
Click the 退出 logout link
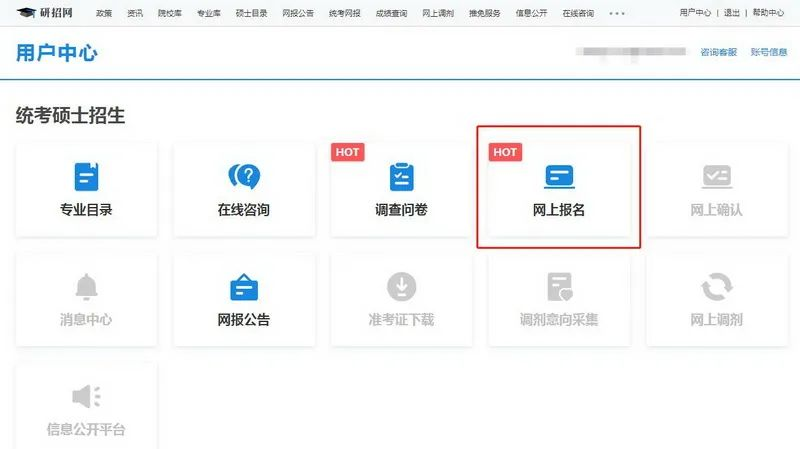(x=732, y=13)
